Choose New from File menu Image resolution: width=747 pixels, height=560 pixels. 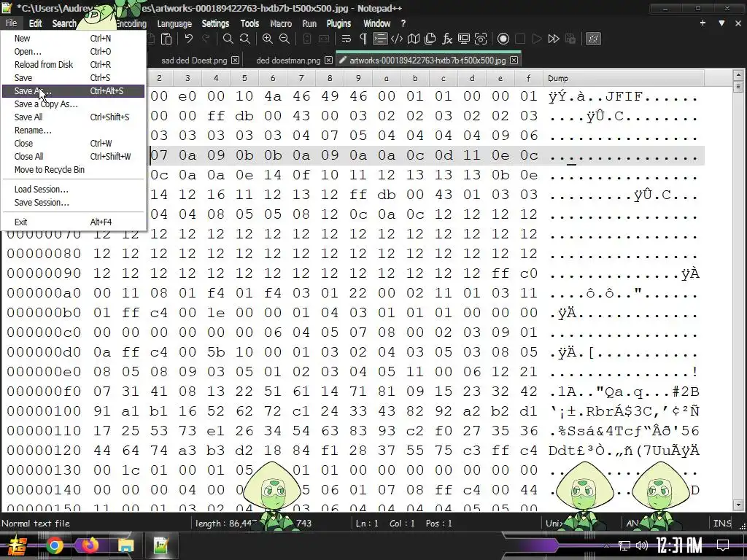[73, 39]
